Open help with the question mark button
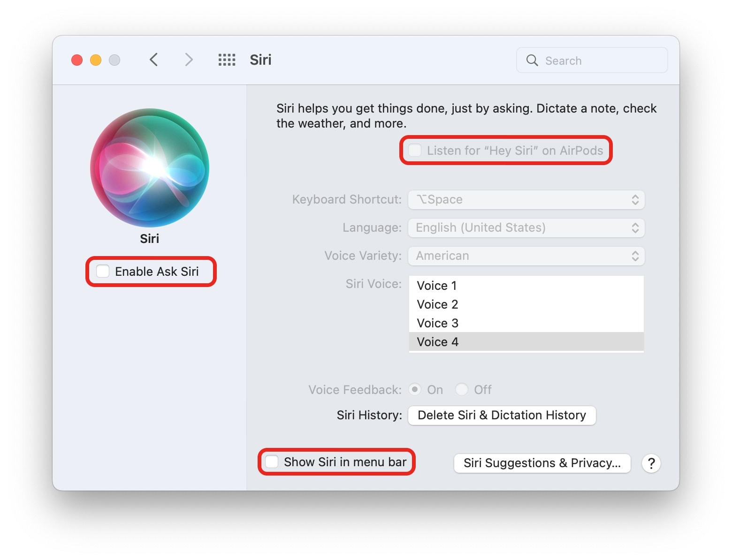The image size is (732, 560). coord(651,463)
